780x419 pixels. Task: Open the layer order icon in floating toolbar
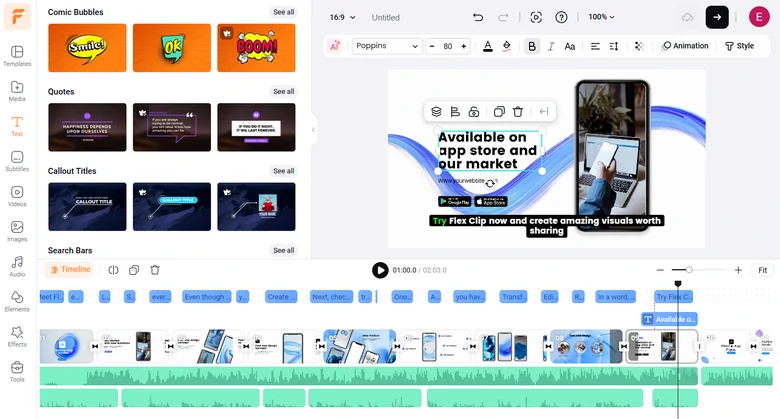coord(436,111)
